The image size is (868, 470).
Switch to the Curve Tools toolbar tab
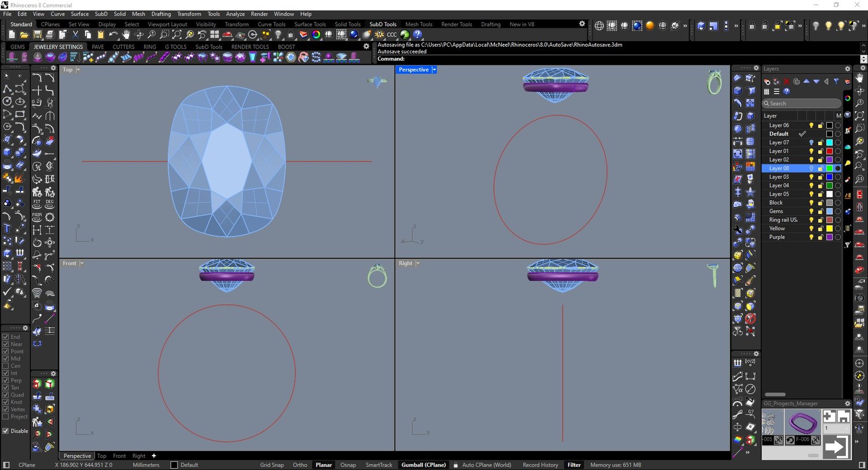(271, 24)
